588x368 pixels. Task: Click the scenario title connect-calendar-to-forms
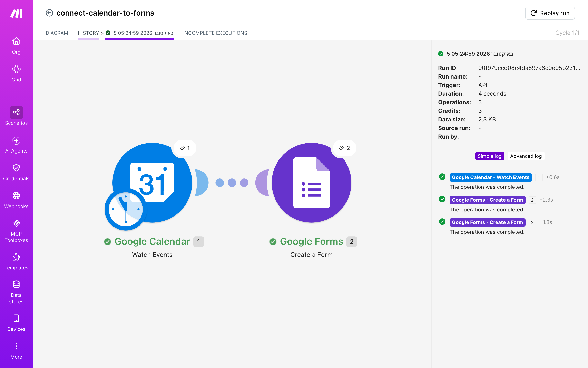pos(105,13)
